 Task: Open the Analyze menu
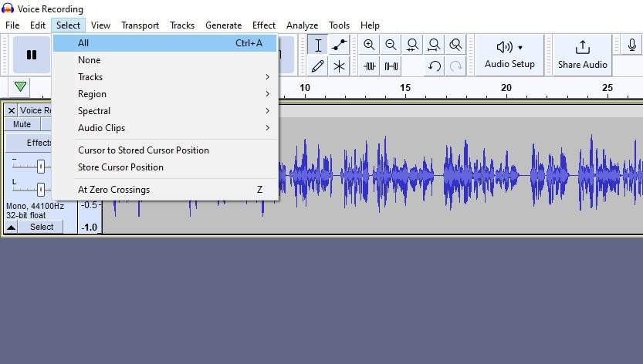[x=303, y=25]
